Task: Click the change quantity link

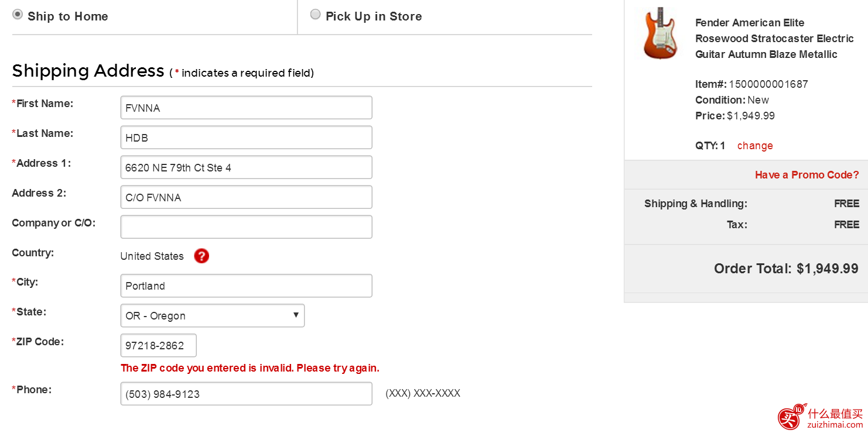Action: coord(755,146)
